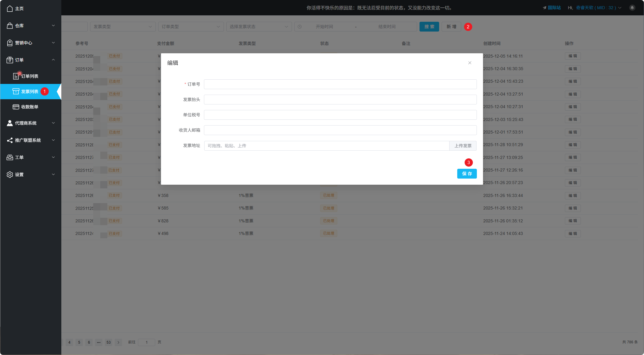Open the 发票类型 invoice type dropdown
This screenshot has height=355, width=644.
coord(123,27)
